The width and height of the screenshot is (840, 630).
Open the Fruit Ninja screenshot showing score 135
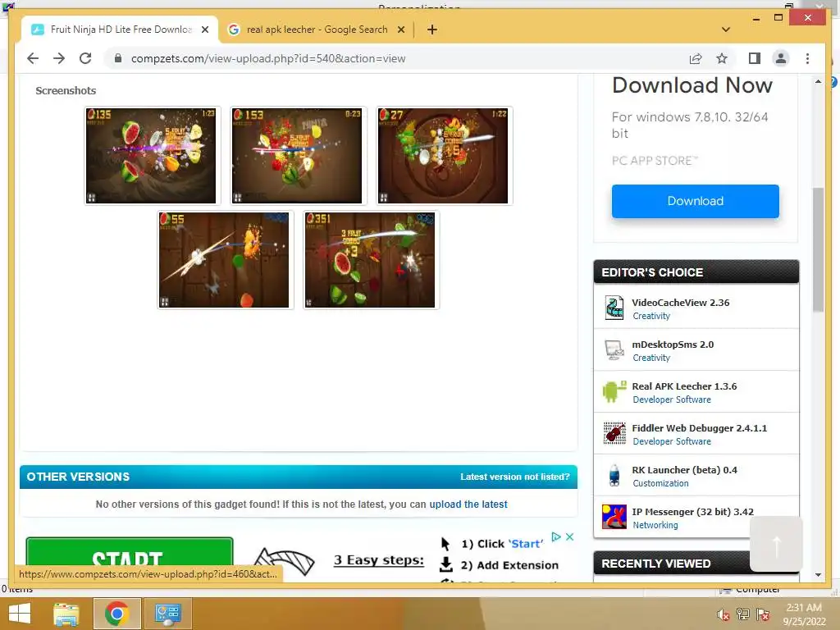coord(152,155)
